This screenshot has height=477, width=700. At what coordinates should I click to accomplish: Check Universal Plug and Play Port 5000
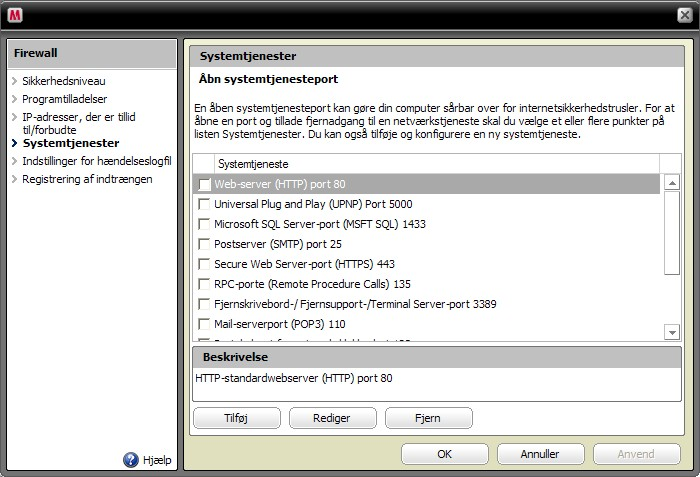pos(204,204)
